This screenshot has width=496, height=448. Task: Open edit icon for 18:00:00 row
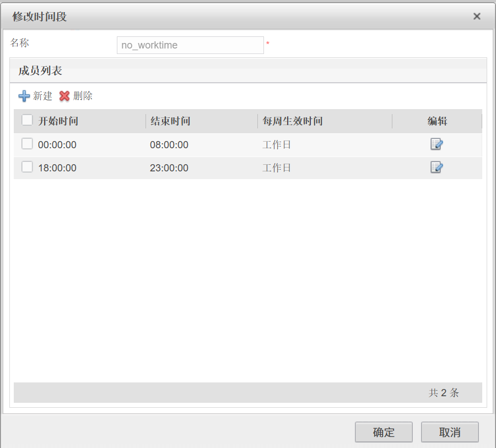(x=436, y=168)
